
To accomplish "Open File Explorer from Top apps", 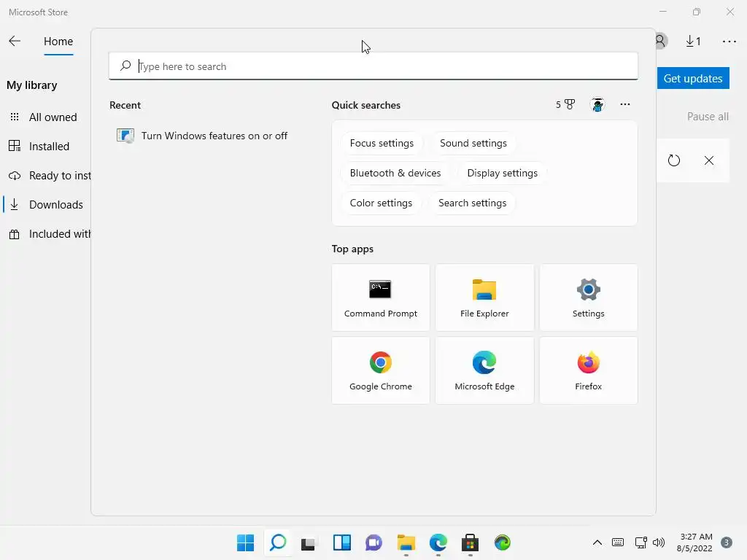I will tap(484, 297).
